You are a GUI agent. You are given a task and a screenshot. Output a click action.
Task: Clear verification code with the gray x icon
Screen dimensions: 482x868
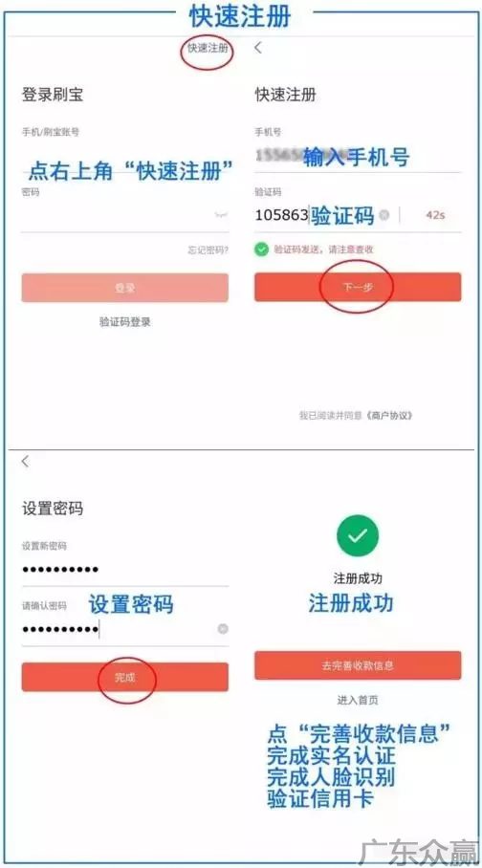(x=383, y=215)
